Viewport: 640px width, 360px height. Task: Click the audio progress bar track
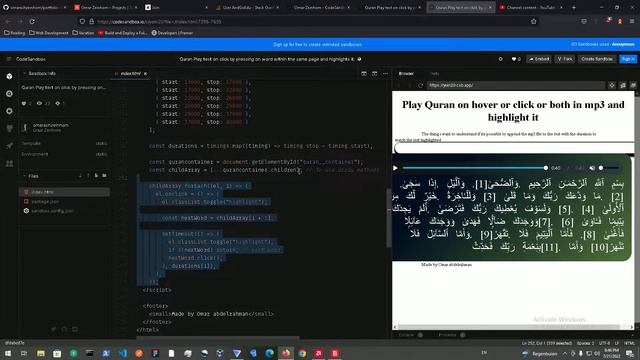(474, 168)
